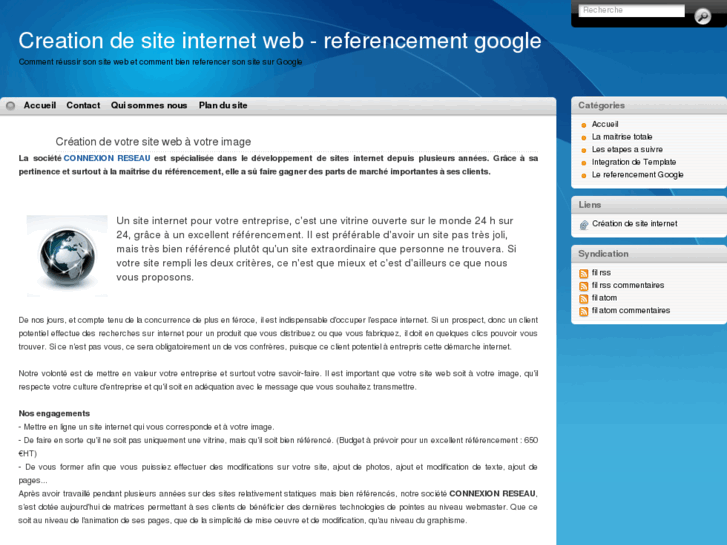Open the Contact menu item
727x545 pixels.
coord(83,105)
